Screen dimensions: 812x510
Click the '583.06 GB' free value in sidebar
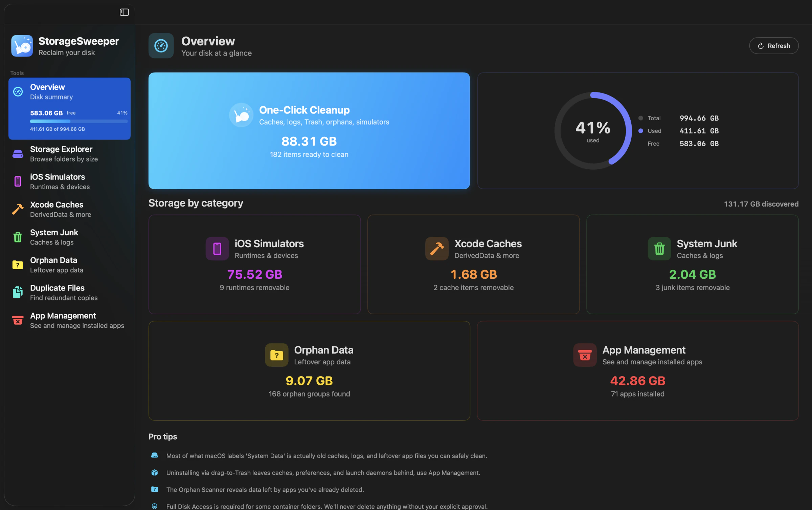[x=46, y=113]
